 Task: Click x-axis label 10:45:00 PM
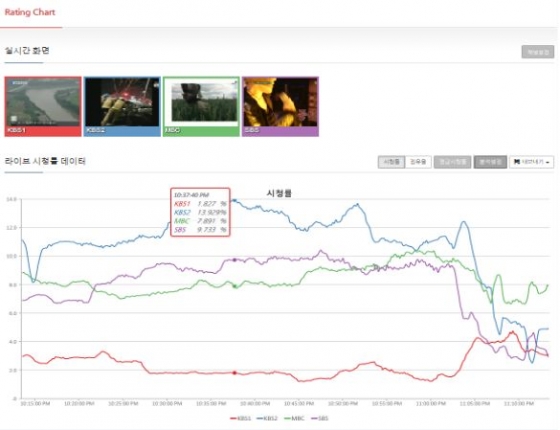299,404
